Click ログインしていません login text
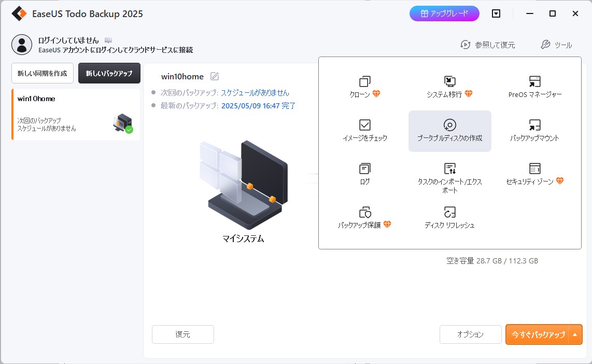 [x=68, y=40]
